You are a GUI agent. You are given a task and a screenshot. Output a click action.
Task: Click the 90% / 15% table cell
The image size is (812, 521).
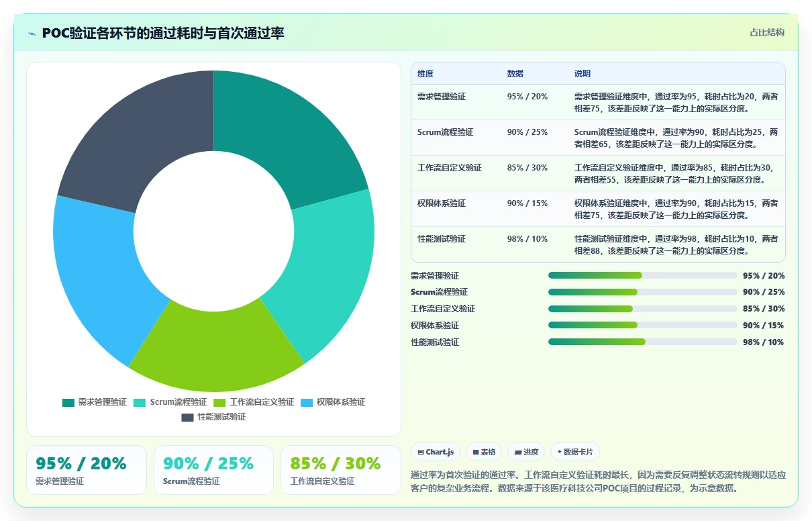pos(527,203)
